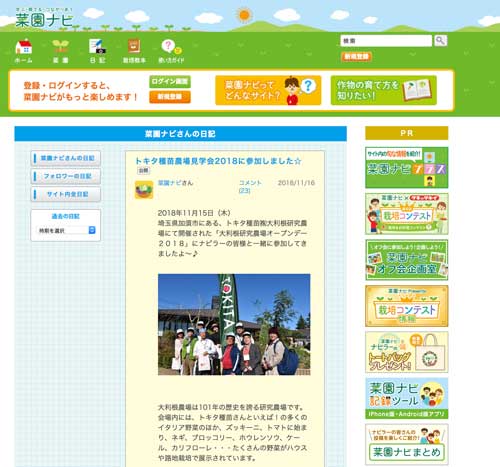Open the TOKITA group photo

pos(234,325)
